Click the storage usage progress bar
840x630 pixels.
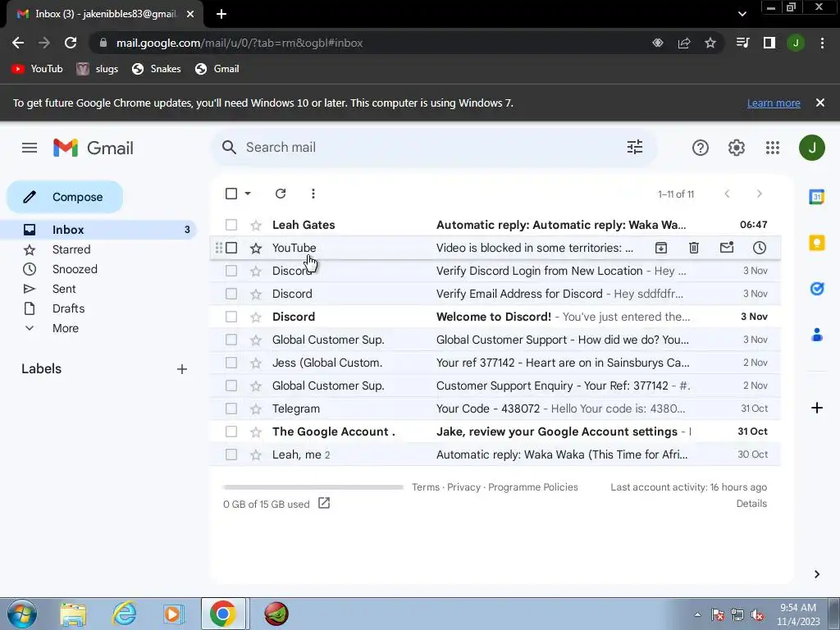pos(313,487)
